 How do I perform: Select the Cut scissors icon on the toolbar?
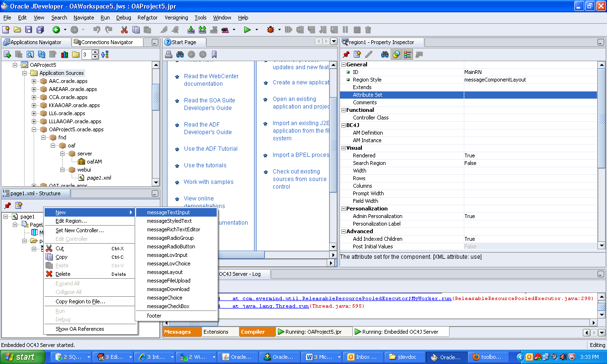point(123,29)
